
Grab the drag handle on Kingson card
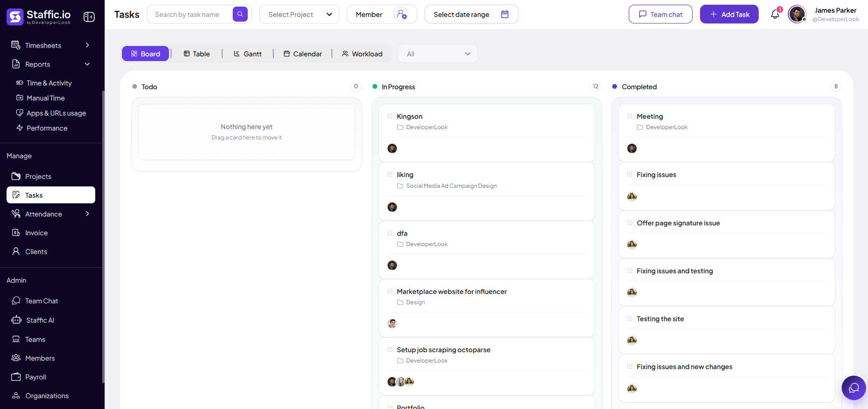coord(390,116)
